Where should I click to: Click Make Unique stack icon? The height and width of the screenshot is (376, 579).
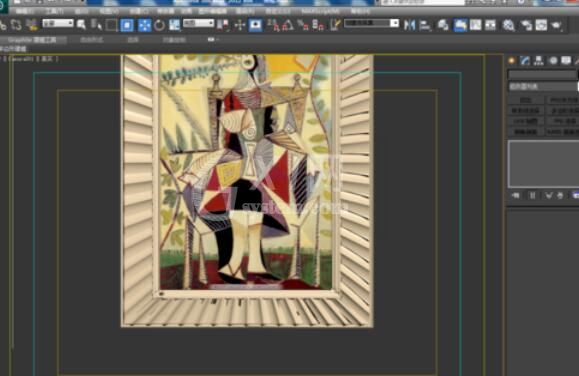[549, 195]
